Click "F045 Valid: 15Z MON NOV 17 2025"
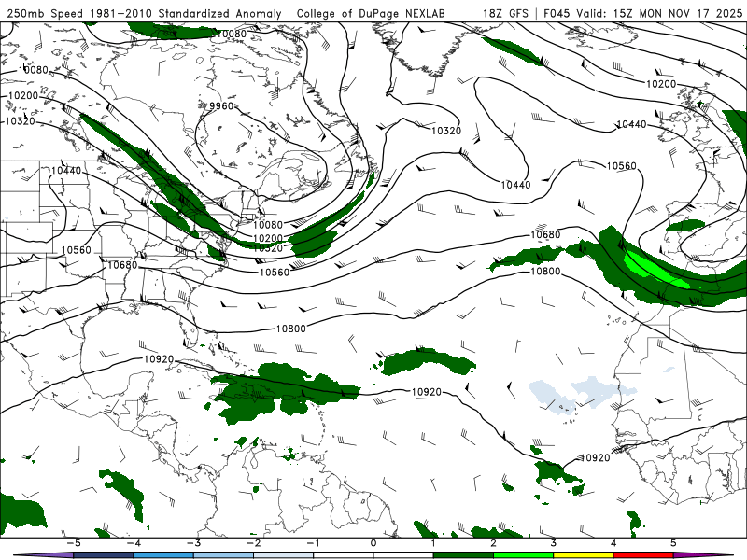This screenshot has width=747, height=560. click(x=642, y=13)
